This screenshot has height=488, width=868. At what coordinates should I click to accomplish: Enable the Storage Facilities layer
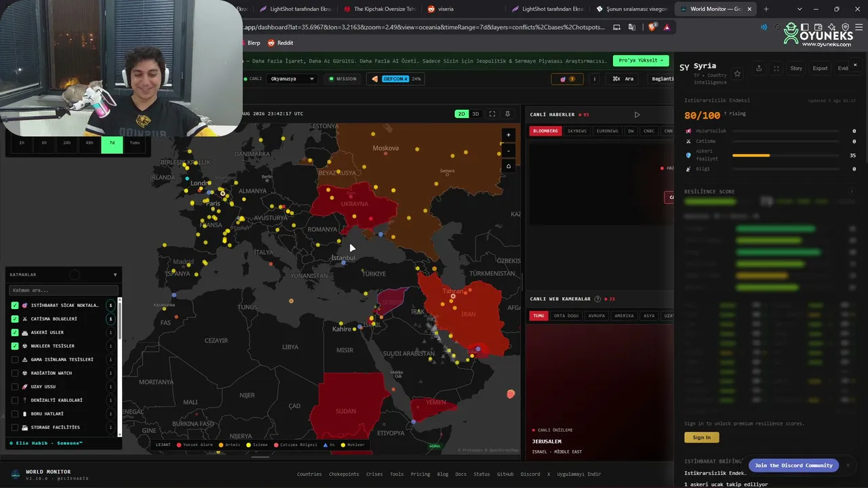(15, 427)
